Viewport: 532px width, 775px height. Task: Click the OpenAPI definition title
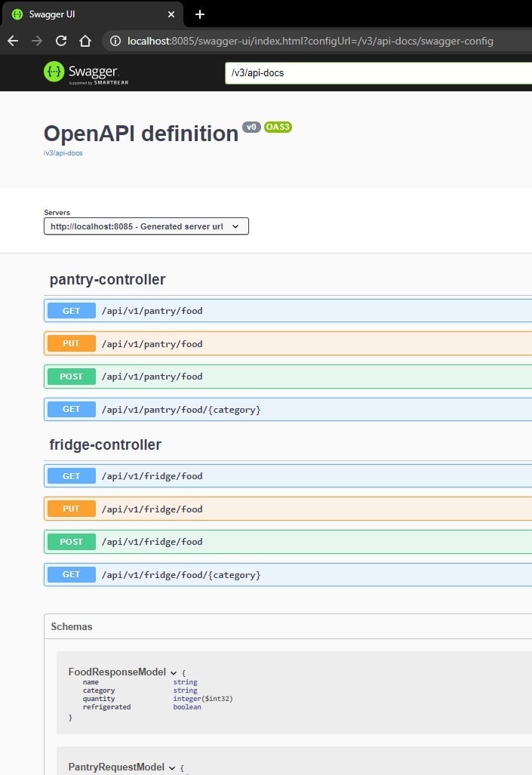tap(141, 134)
